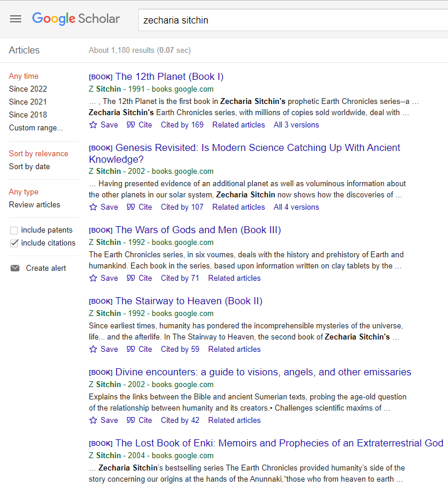The height and width of the screenshot is (484, 448).
Task: Open Related articles for The Stairway to Heaven
Action: pos(235,349)
